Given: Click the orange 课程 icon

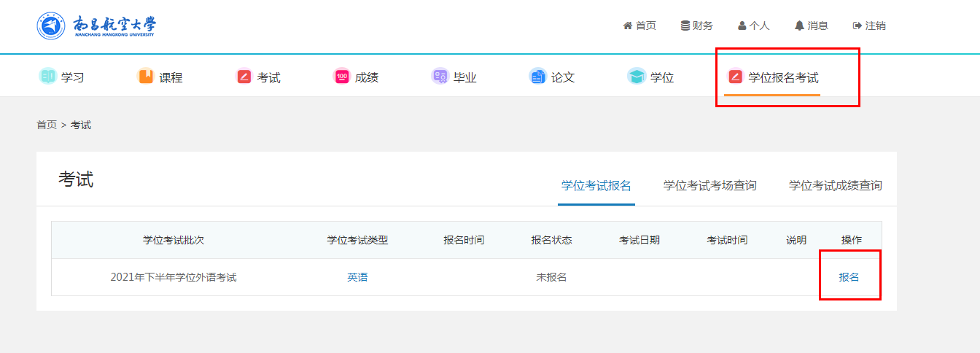Looking at the screenshot, I should coord(146,76).
